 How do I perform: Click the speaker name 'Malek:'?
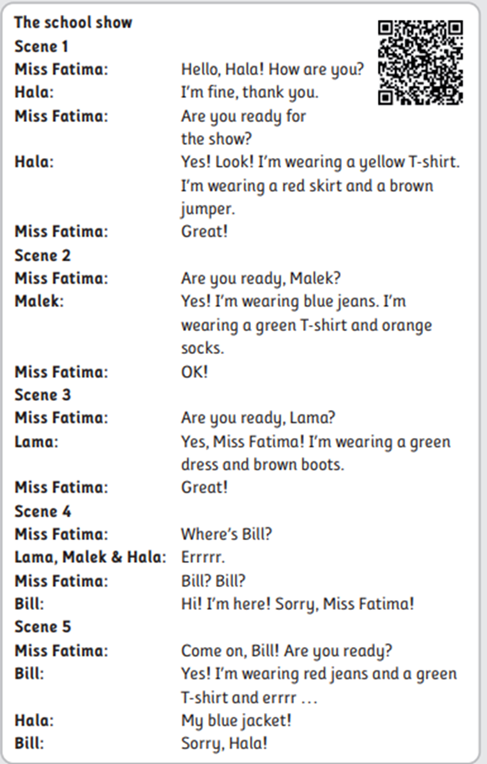(x=39, y=301)
